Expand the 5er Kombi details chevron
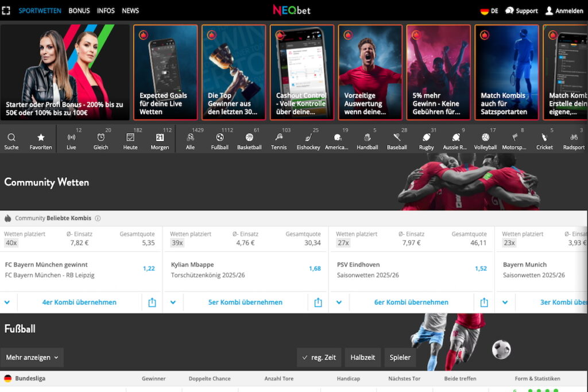Viewport: 588px width, 392px height. [x=173, y=302]
